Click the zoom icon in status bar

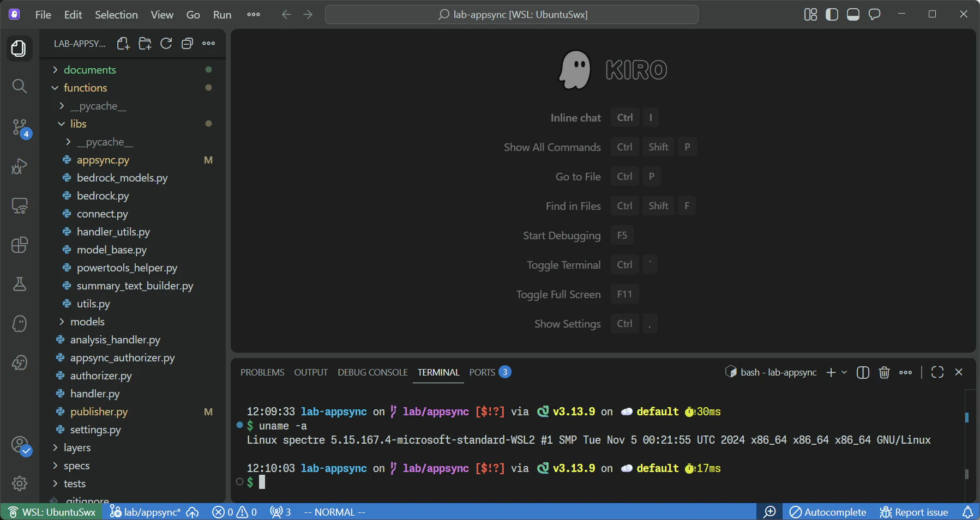pyautogui.click(x=769, y=512)
